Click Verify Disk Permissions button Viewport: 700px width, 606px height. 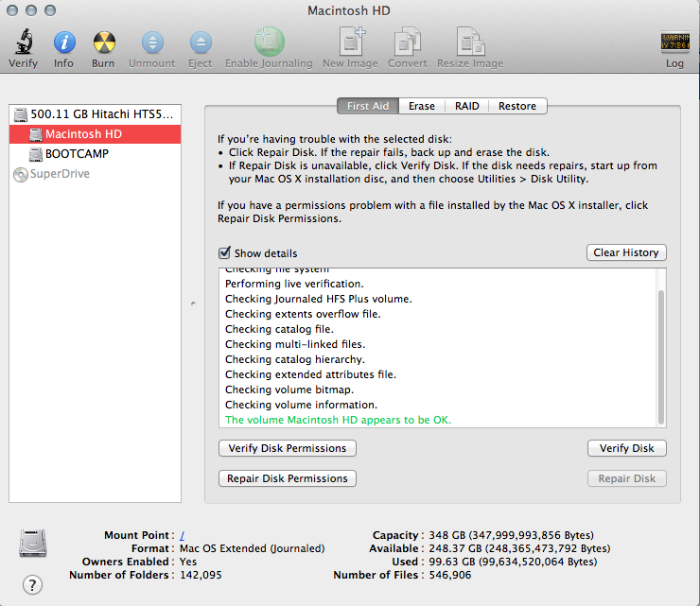tap(287, 448)
